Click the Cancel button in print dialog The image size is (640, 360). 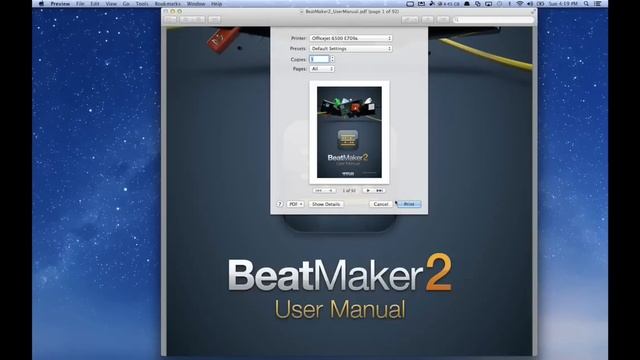[380, 204]
